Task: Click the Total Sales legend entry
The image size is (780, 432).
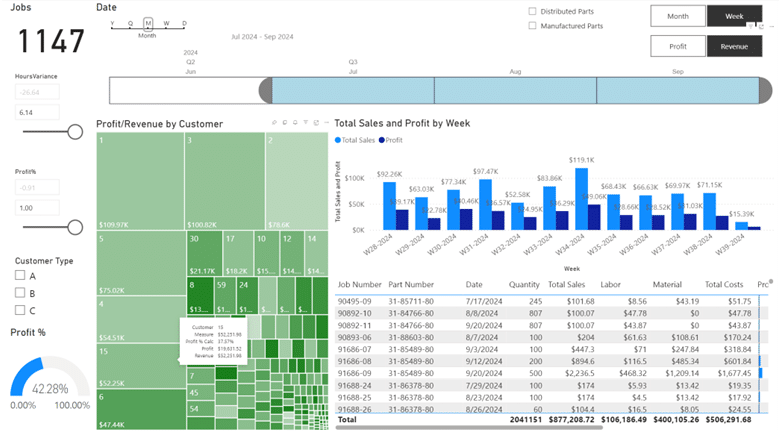Action: click(x=355, y=140)
